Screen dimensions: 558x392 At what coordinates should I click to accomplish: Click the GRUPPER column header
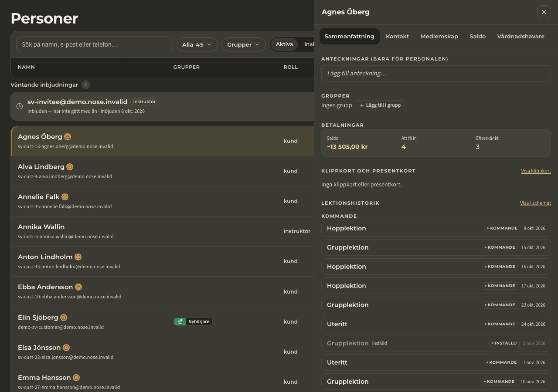187,68
